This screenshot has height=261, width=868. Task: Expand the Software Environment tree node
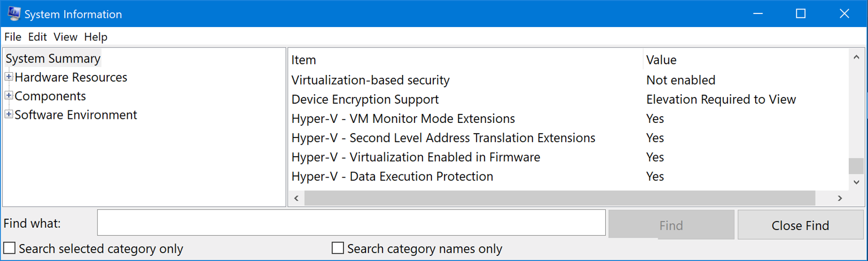coord(9,114)
